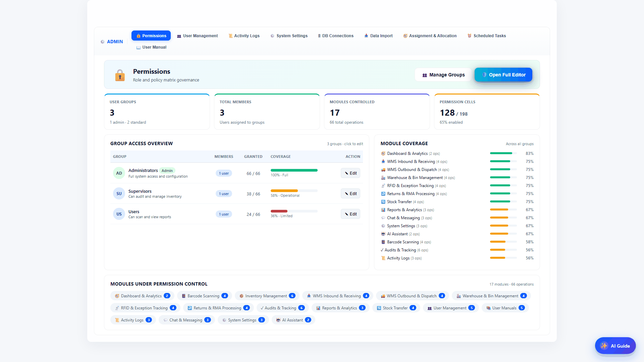Click the '128' permission cells value
This screenshot has height=362, width=644.
[x=447, y=113]
